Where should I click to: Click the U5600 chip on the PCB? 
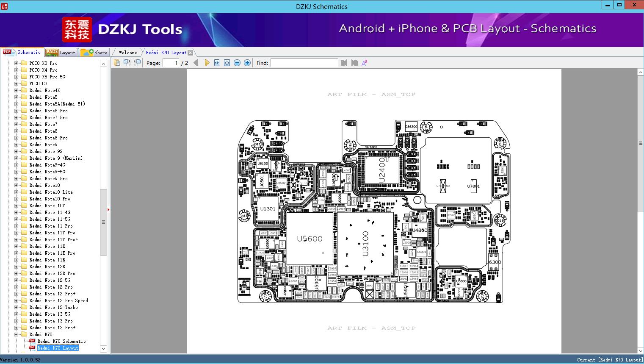point(310,239)
